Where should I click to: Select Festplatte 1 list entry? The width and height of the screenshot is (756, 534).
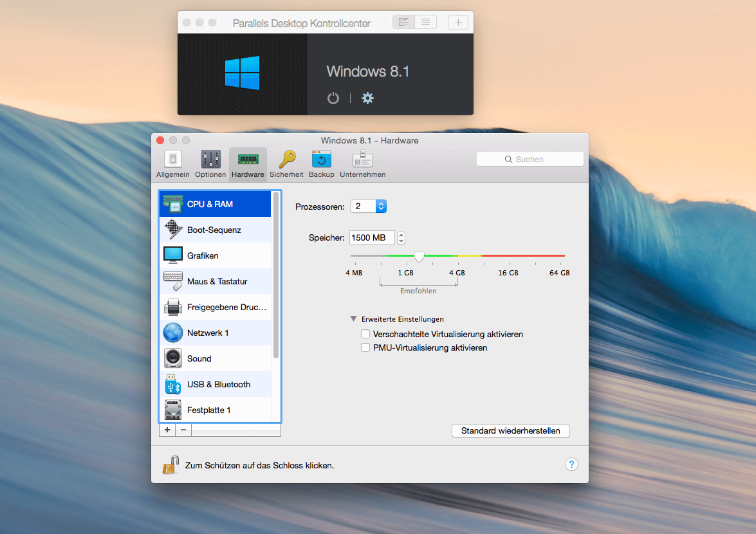pos(216,410)
